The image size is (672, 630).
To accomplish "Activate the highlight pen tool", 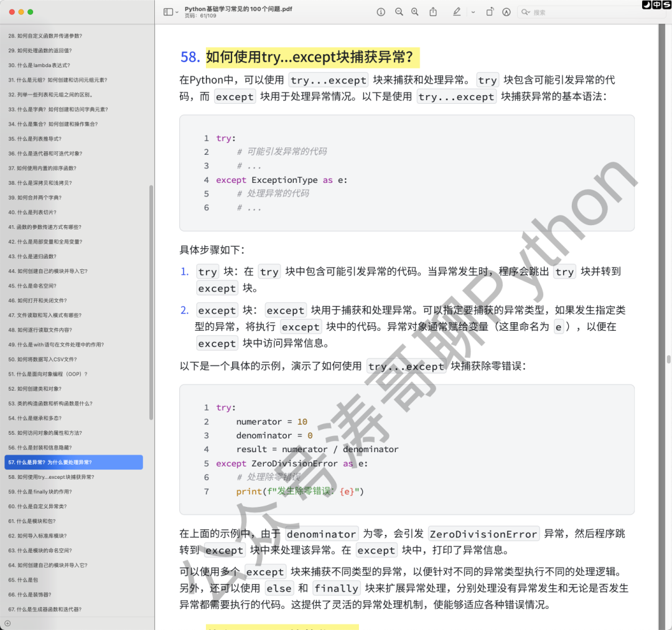I will pyautogui.click(x=457, y=12).
